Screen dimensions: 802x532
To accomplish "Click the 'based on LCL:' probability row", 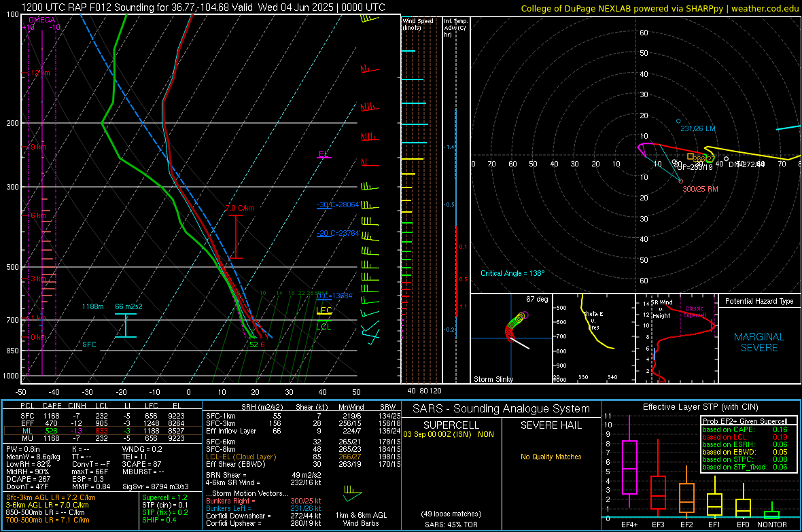I will [745, 437].
